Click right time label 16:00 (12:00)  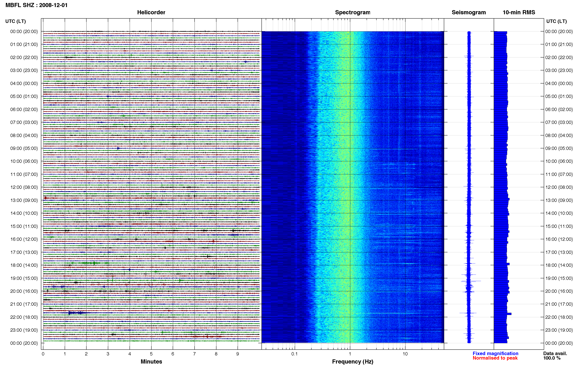click(x=559, y=239)
